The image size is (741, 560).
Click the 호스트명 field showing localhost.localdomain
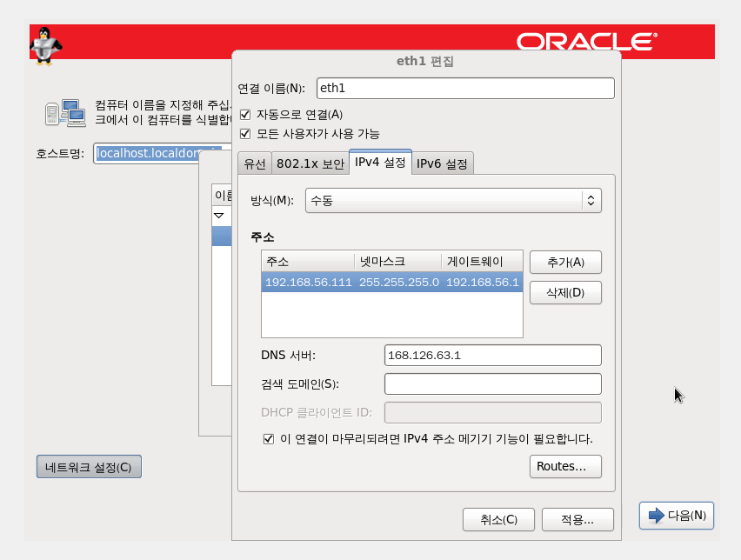[x=163, y=153]
